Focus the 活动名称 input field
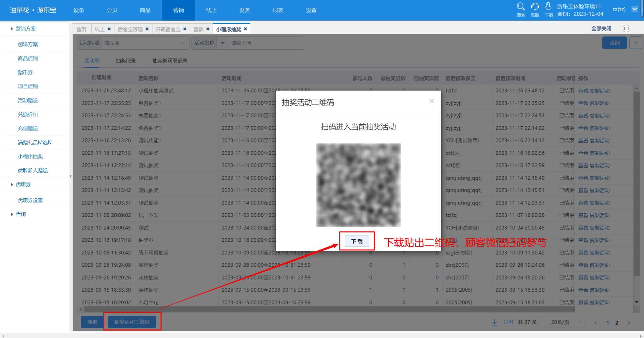 pyautogui.click(x=266, y=43)
